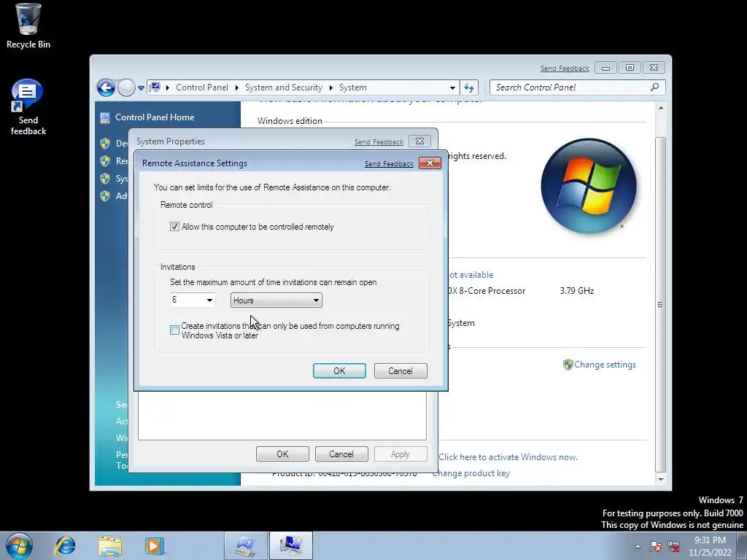Enable Vista-or-later invitations checkbox
Viewport: 747px width, 560px height.
click(x=174, y=330)
